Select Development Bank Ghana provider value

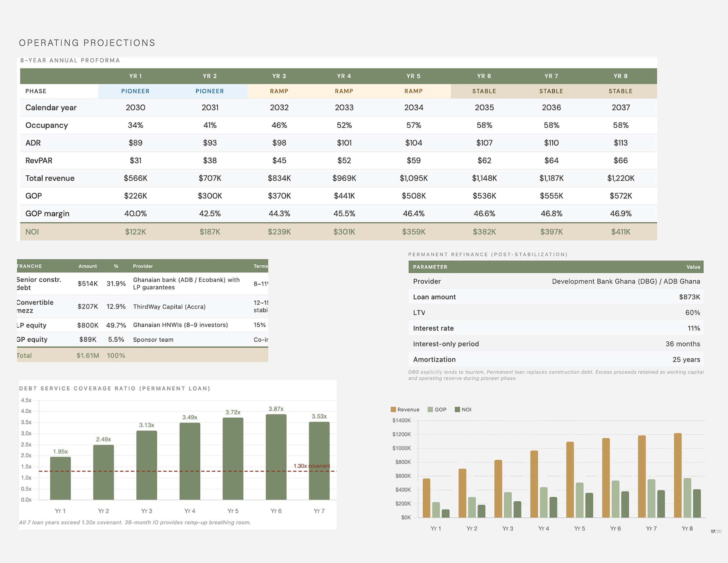tap(626, 281)
